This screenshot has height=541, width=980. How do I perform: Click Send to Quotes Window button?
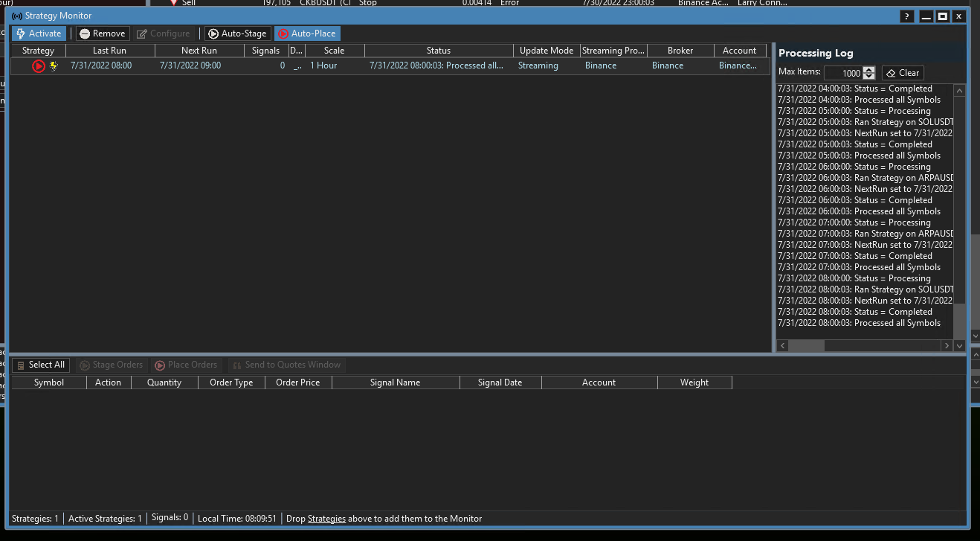click(286, 365)
